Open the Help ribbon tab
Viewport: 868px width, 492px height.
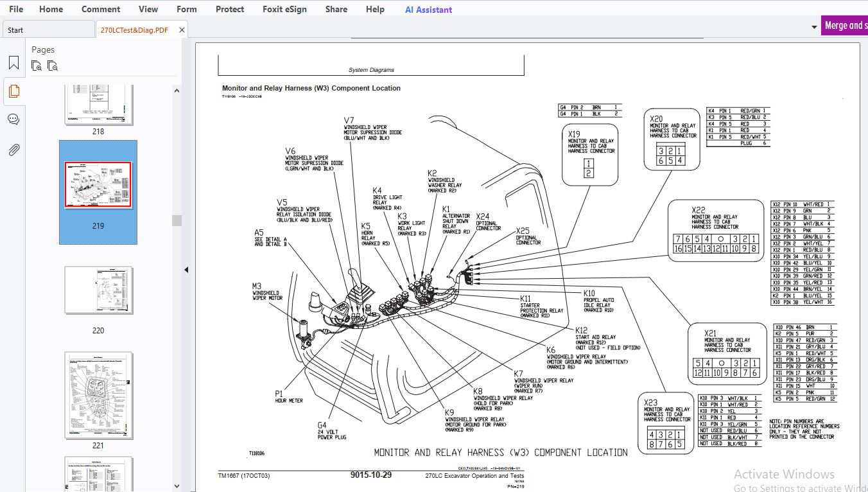click(x=375, y=9)
